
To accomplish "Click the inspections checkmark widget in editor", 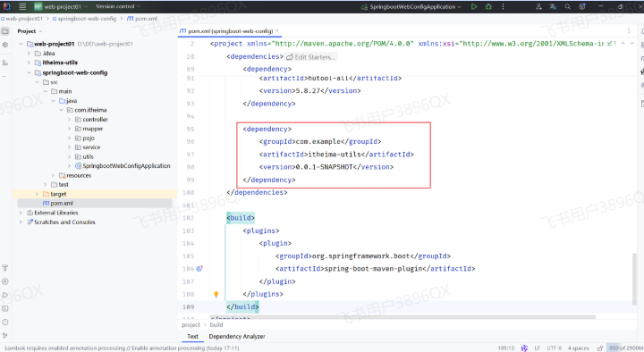I will click(x=611, y=43).
